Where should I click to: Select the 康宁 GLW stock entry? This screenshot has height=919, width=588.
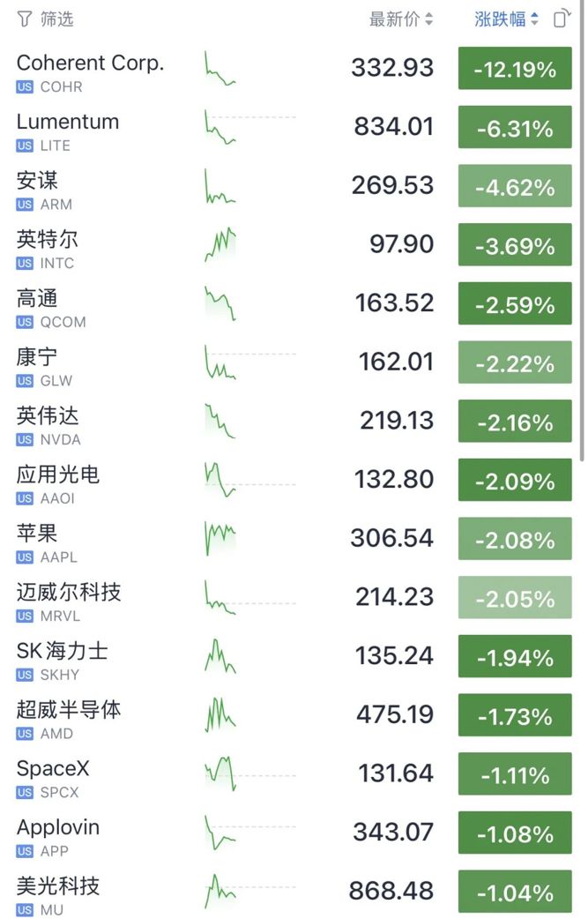coord(294,364)
